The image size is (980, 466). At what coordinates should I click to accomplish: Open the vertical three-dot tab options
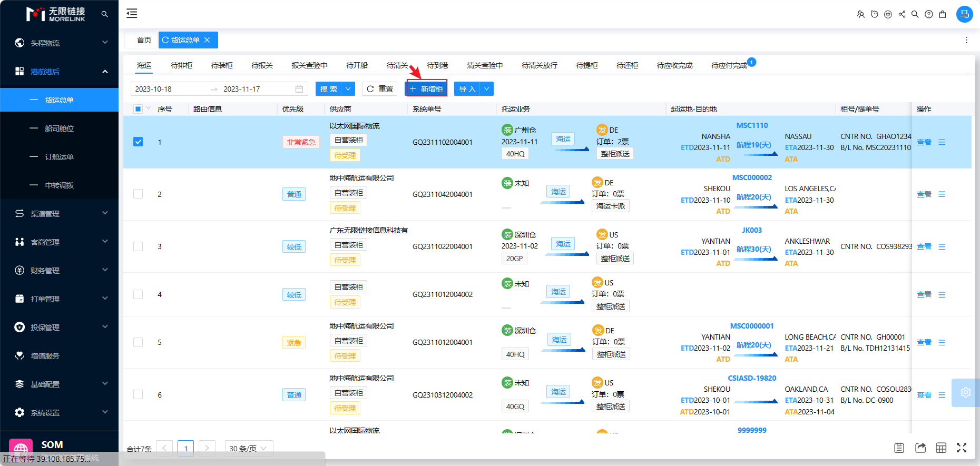966,40
